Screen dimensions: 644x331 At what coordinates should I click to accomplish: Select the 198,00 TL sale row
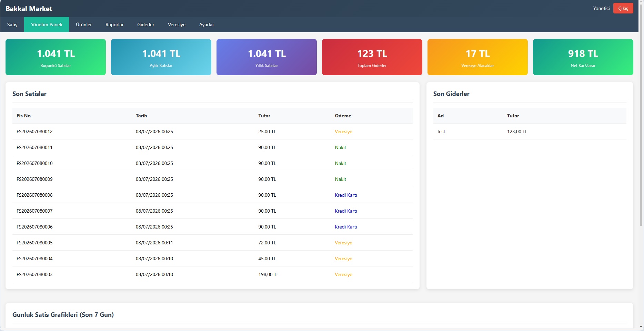[212, 274]
